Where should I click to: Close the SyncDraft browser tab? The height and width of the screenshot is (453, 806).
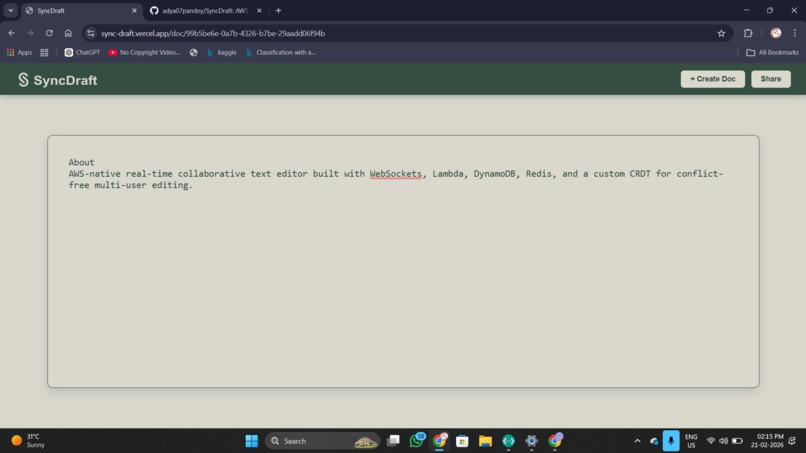click(134, 10)
